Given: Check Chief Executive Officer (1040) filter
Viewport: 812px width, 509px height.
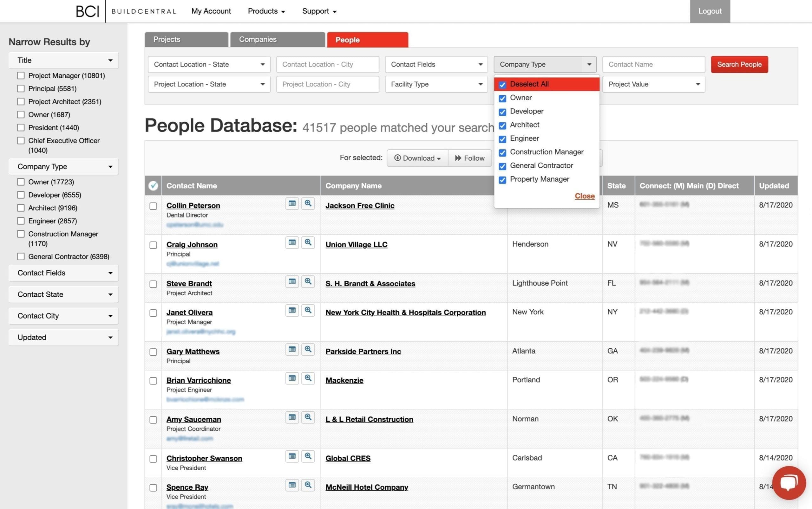Looking at the screenshot, I should pos(21,140).
